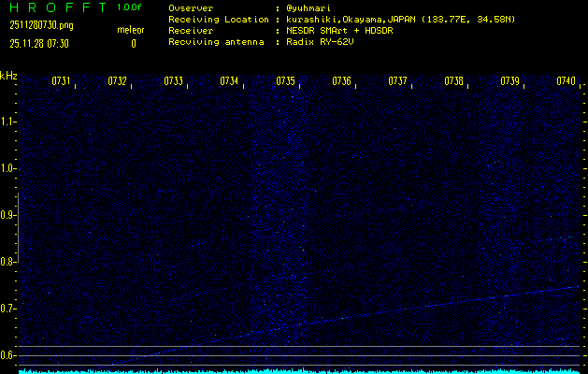Click the kHz axis unit label
588x374 pixels.
8,76
